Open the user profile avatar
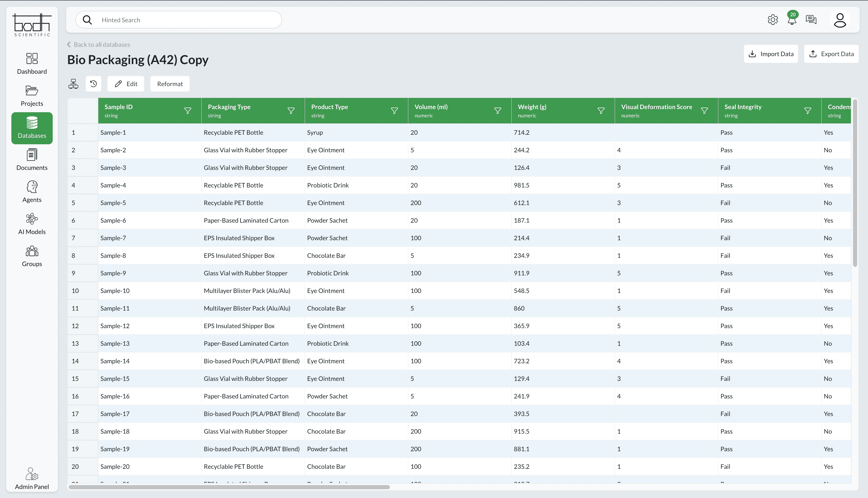868x498 pixels. point(840,20)
